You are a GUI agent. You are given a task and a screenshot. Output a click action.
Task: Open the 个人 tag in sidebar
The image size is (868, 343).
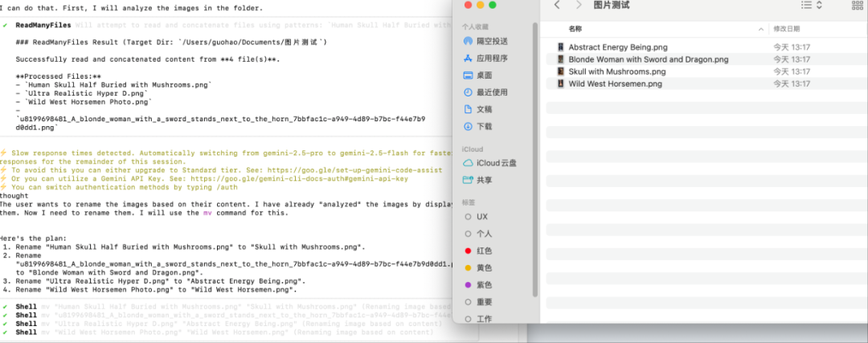[x=484, y=234]
